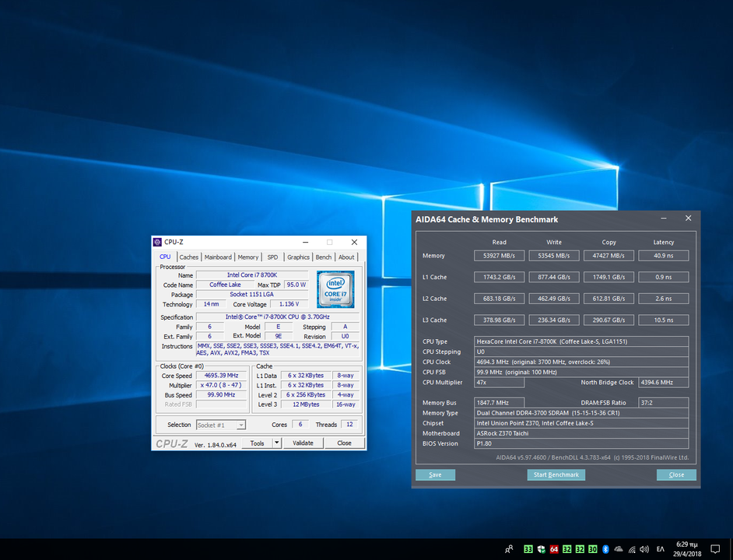Click the Motherboard field 'ASRock Z370 Taichi'

click(x=581, y=433)
